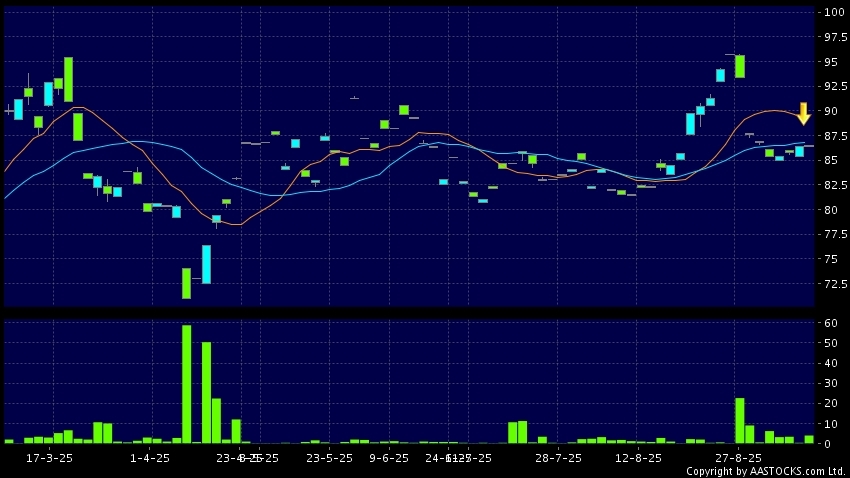Screen dimensions: 850x478
Task: Click the 28-7-25 date label
Action: (558, 458)
